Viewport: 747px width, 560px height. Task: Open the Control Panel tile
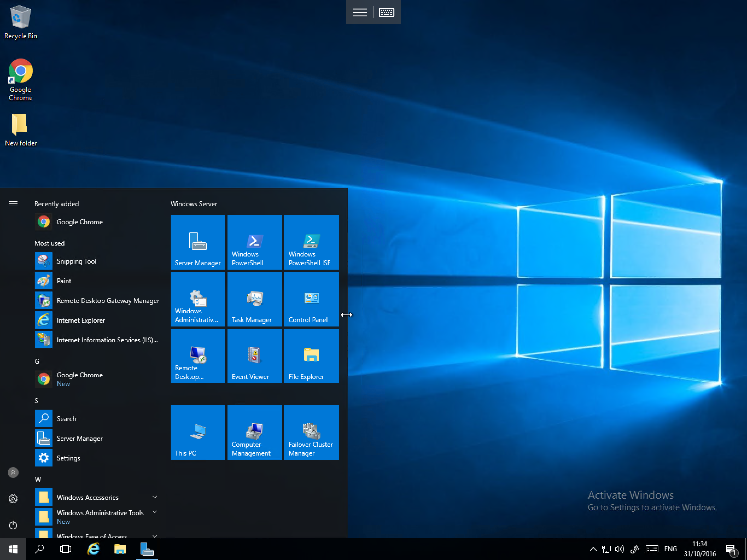click(311, 299)
